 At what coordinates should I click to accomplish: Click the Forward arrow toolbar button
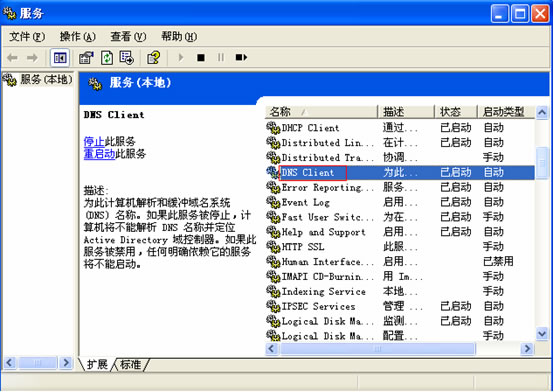(x=33, y=58)
